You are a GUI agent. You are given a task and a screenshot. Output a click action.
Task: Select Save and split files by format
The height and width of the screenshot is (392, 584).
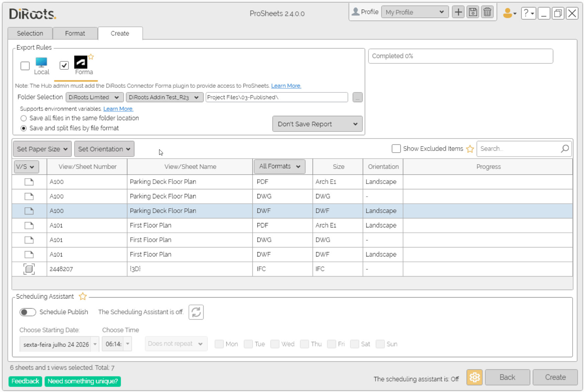[23, 128]
